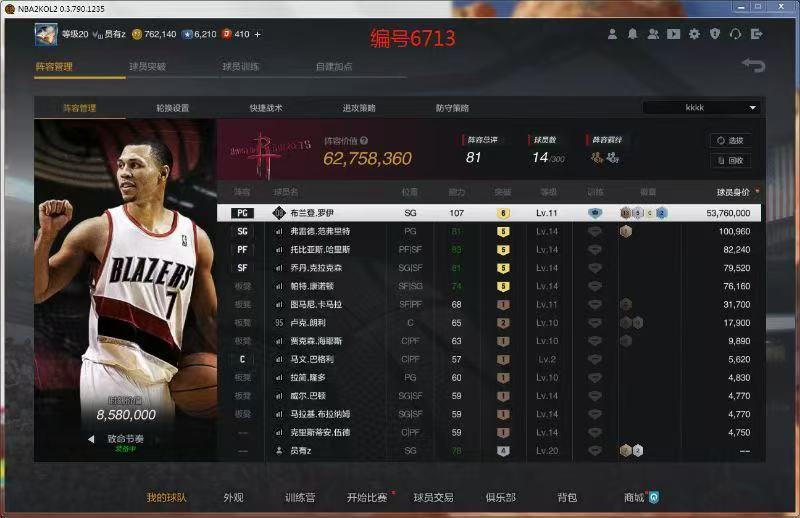Click the left arrow beside 致命节奏

tap(91, 438)
